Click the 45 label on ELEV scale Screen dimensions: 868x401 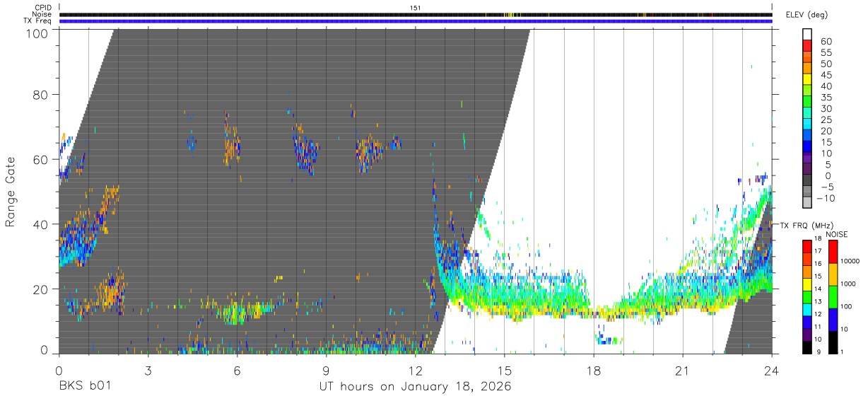(826, 75)
